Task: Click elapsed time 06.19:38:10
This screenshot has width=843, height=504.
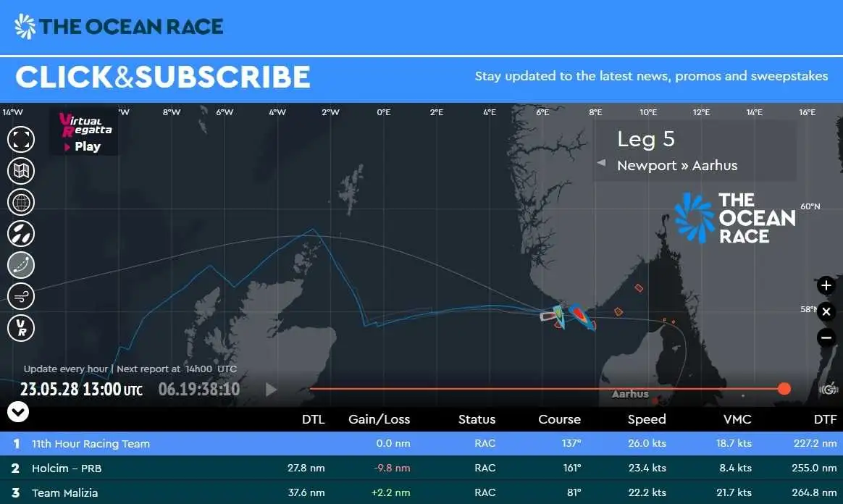Action: coord(199,389)
